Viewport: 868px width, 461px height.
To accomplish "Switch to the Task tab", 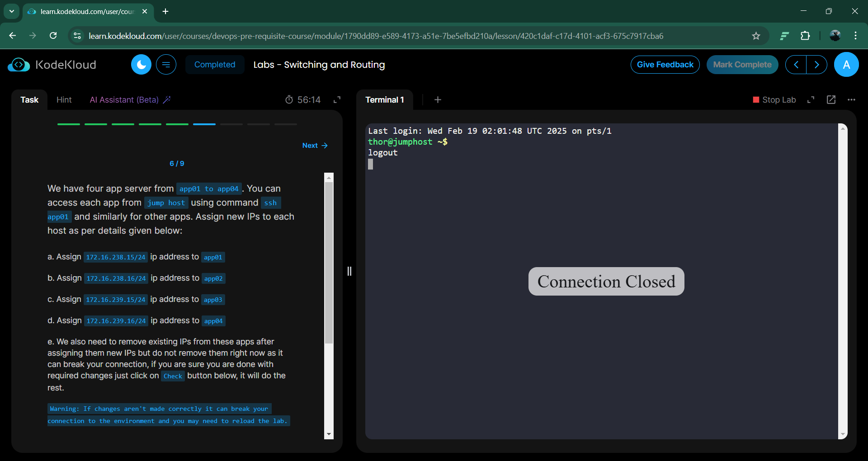I will click(x=29, y=100).
